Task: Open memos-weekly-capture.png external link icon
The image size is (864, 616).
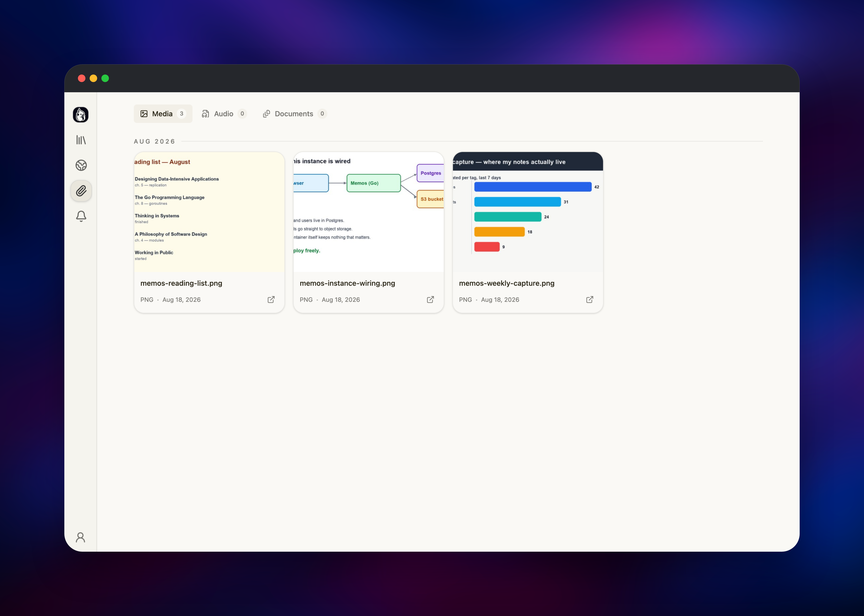Action: pos(590,300)
